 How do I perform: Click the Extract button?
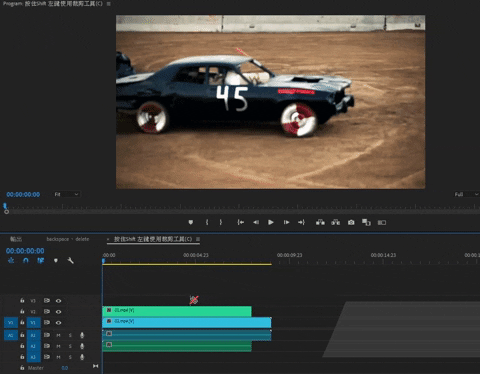coord(336,222)
